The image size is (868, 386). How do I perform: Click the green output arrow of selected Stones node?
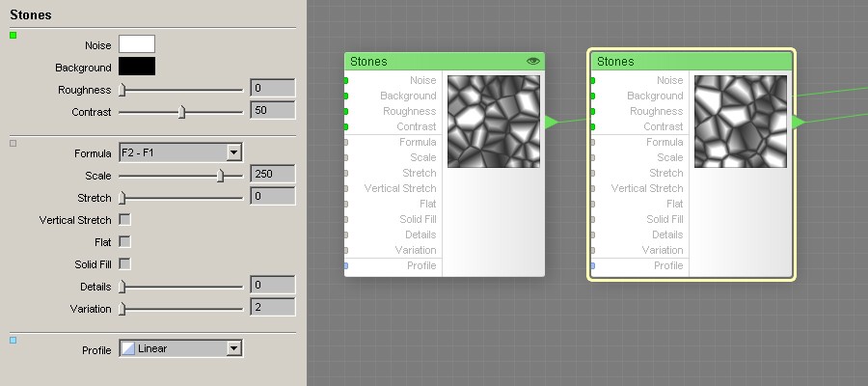click(799, 122)
